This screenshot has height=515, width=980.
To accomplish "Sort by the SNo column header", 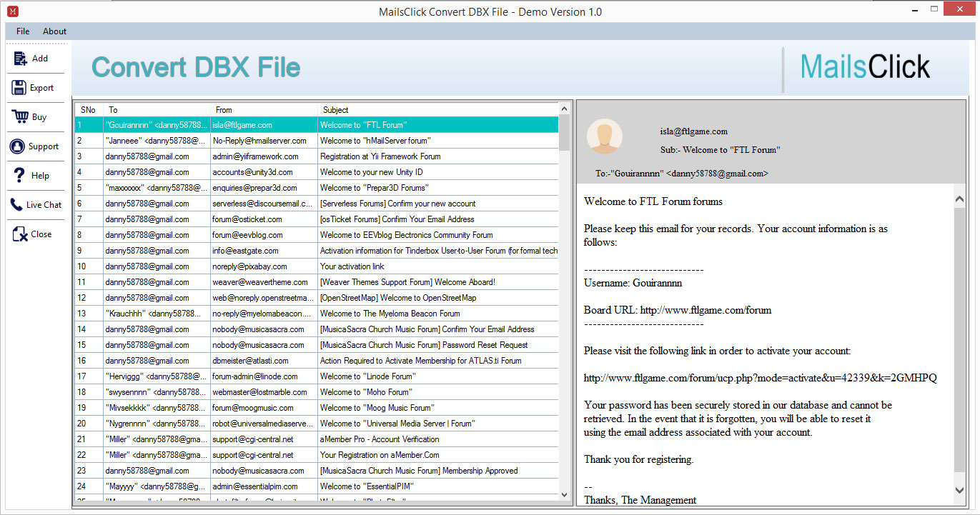I will [89, 110].
